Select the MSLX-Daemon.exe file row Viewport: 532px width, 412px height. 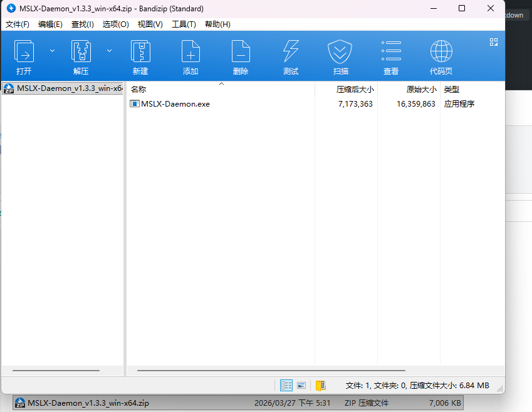tap(316, 104)
